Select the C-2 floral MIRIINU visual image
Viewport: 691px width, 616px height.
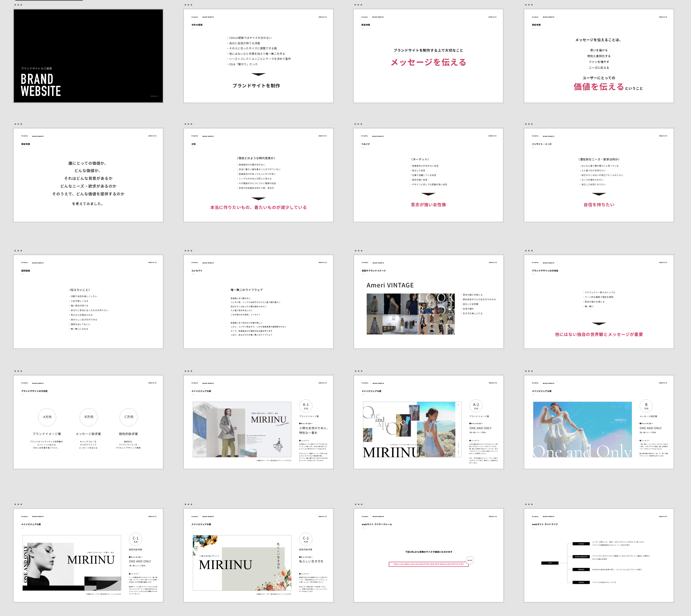pyautogui.click(x=242, y=563)
